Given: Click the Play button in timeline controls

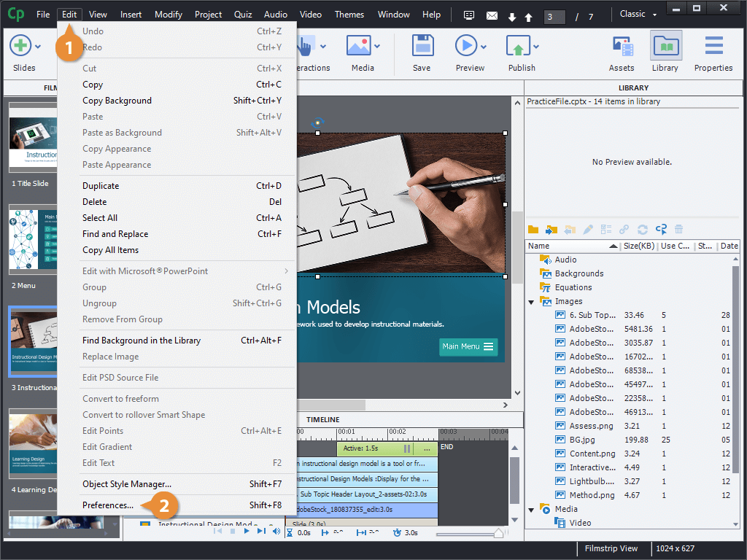Looking at the screenshot, I should (247, 531).
